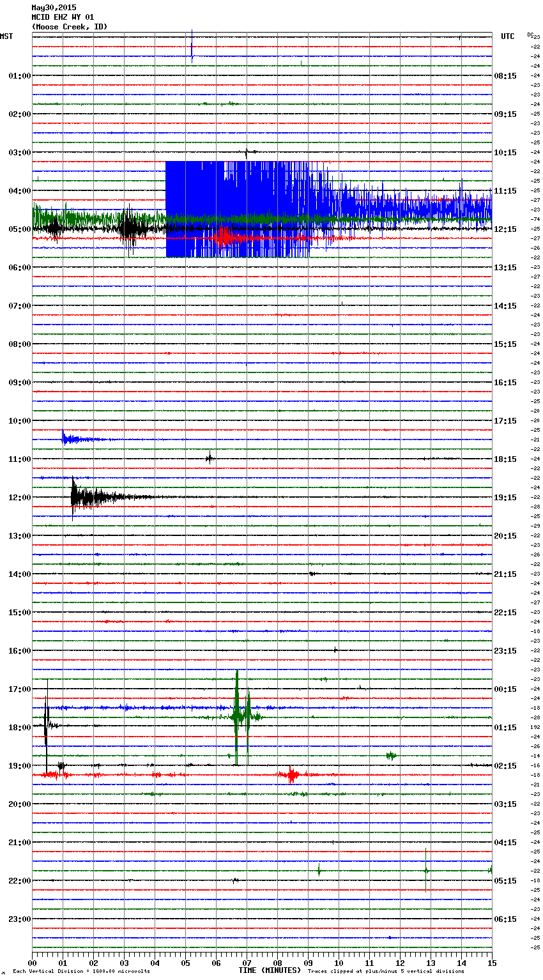Select the 04:00 MST row label
This screenshot has width=543, height=980.
coord(20,191)
